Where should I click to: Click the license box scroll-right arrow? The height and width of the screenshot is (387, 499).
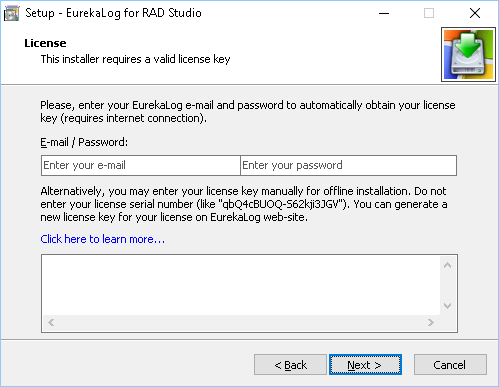pyautogui.click(x=431, y=322)
